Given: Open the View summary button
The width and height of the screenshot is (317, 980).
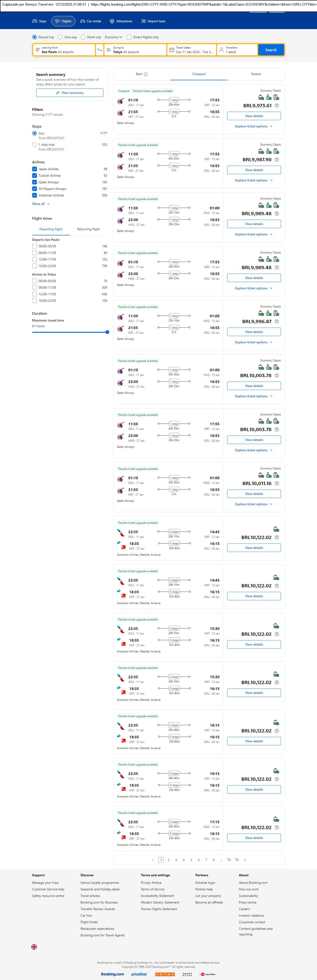Looking at the screenshot, I should pos(70,93).
